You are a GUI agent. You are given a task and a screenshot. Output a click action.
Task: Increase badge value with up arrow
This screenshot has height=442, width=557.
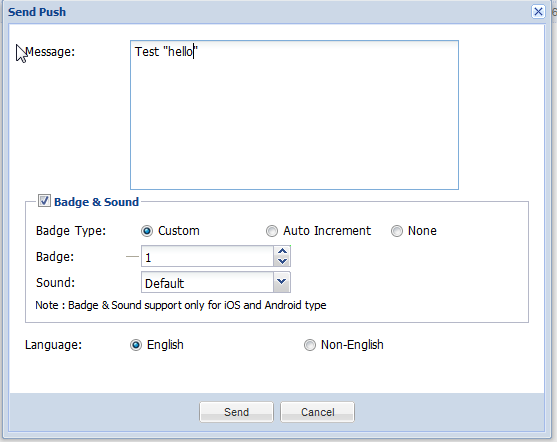click(x=282, y=251)
